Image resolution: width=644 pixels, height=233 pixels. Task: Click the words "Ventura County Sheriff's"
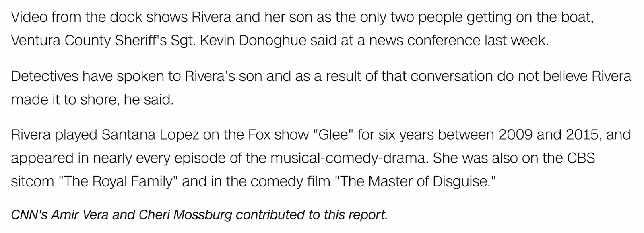coord(84,41)
